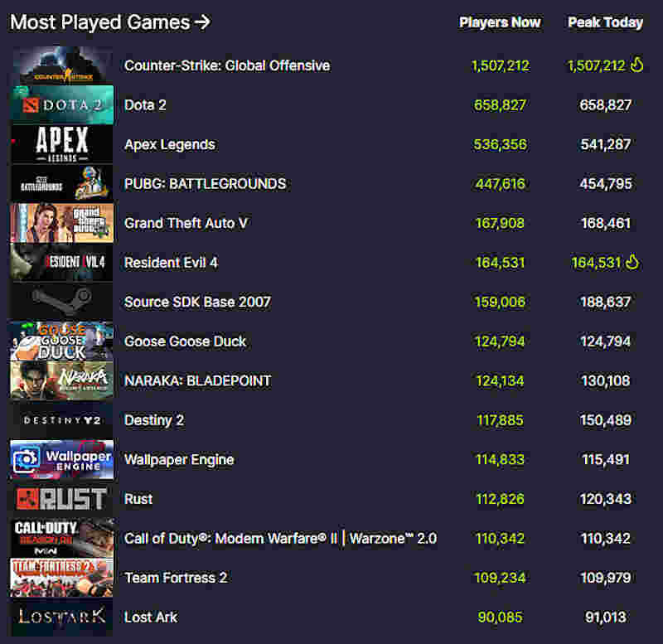Image resolution: width=663 pixels, height=644 pixels.
Task: Open the Wallpaper Engine title link
Action: click(179, 460)
